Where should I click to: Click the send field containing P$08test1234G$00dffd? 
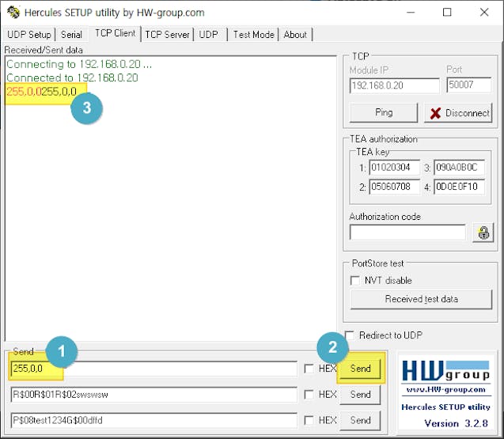click(x=154, y=420)
